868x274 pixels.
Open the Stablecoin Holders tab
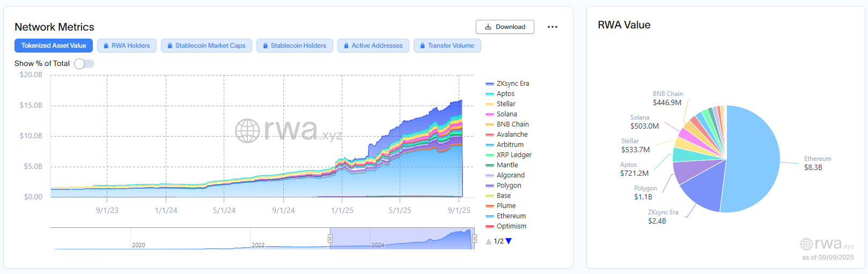coord(295,46)
